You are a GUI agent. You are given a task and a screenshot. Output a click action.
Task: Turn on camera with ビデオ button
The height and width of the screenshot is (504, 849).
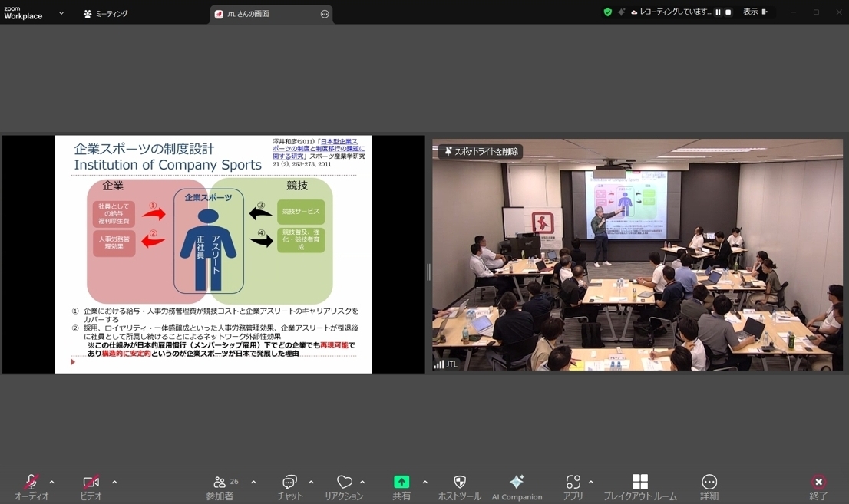[x=91, y=483]
